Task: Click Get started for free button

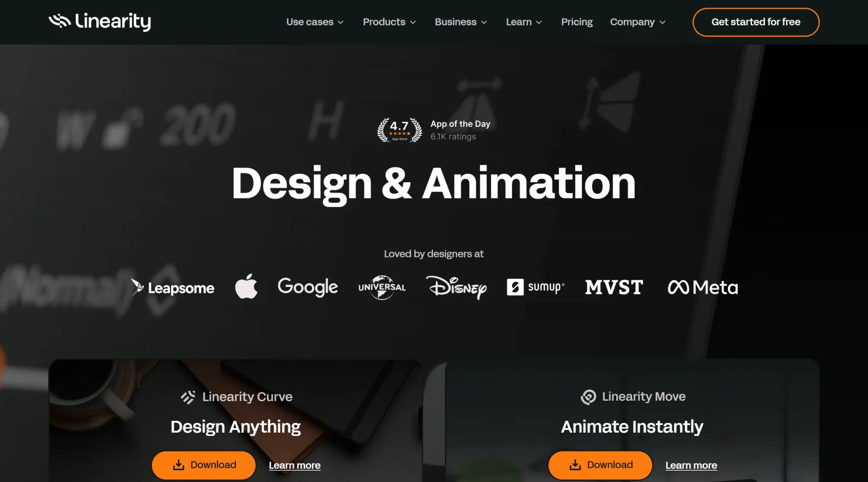Action: (756, 22)
